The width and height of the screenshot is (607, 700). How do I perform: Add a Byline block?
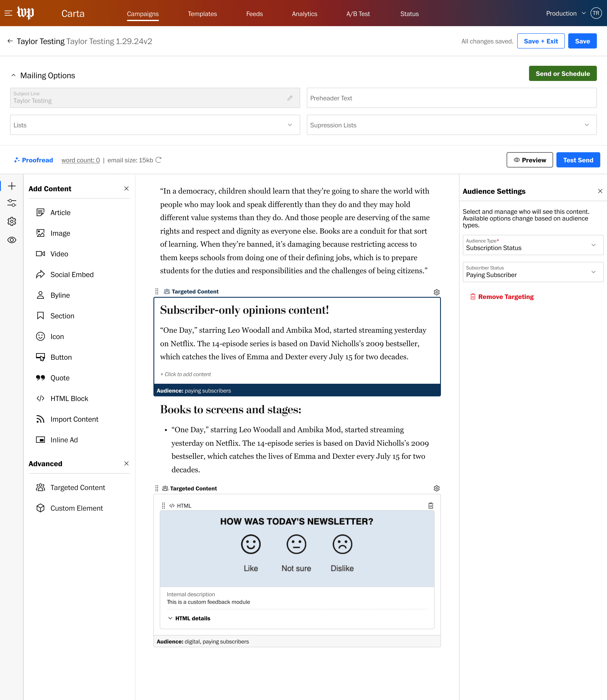click(x=53, y=295)
